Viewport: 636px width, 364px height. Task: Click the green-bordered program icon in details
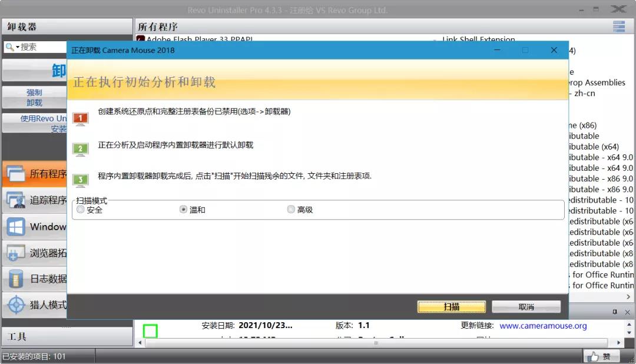coord(150,331)
